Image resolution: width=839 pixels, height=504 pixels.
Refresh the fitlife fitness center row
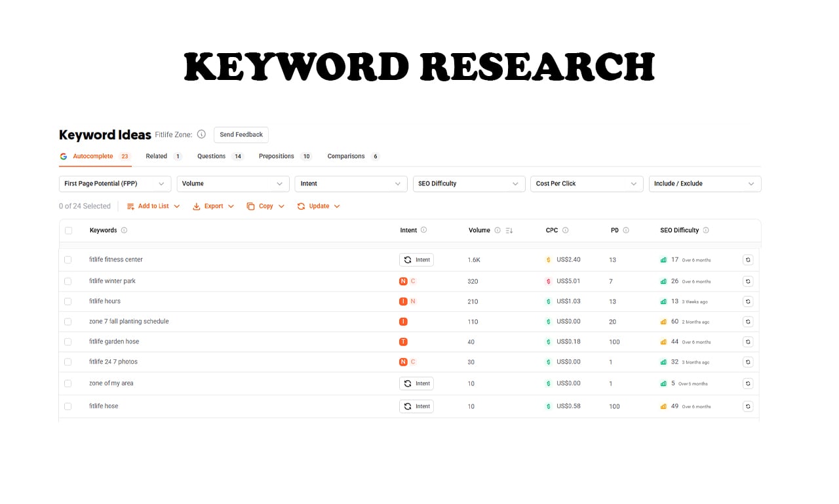pyautogui.click(x=748, y=260)
